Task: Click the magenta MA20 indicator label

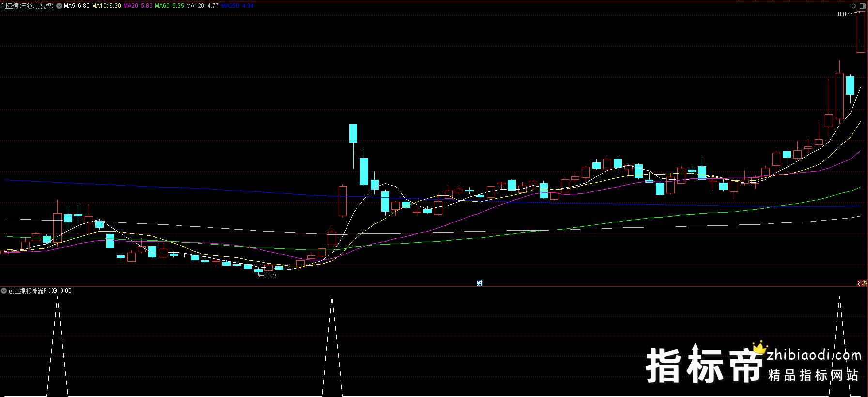Action: [x=138, y=6]
